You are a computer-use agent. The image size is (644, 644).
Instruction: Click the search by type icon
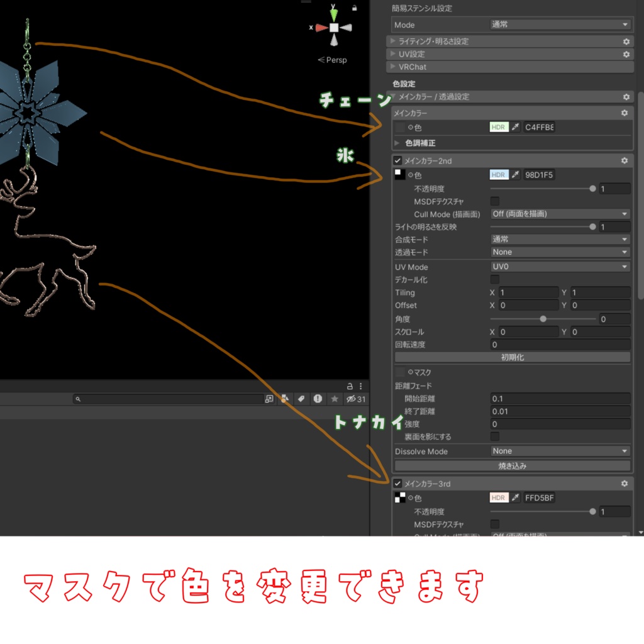point(285,398)
